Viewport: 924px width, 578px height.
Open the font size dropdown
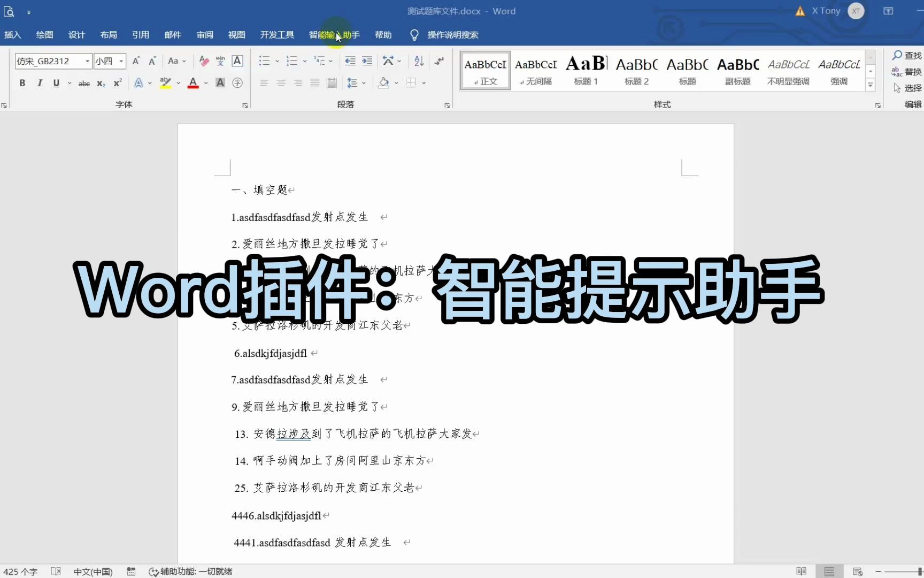119,61
